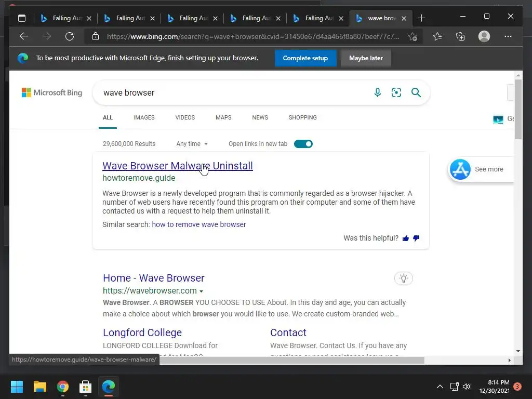Open the Favorites list icon
Viewport: 532px width, 399px height.
pyautogui.click(x=437, y=36)
